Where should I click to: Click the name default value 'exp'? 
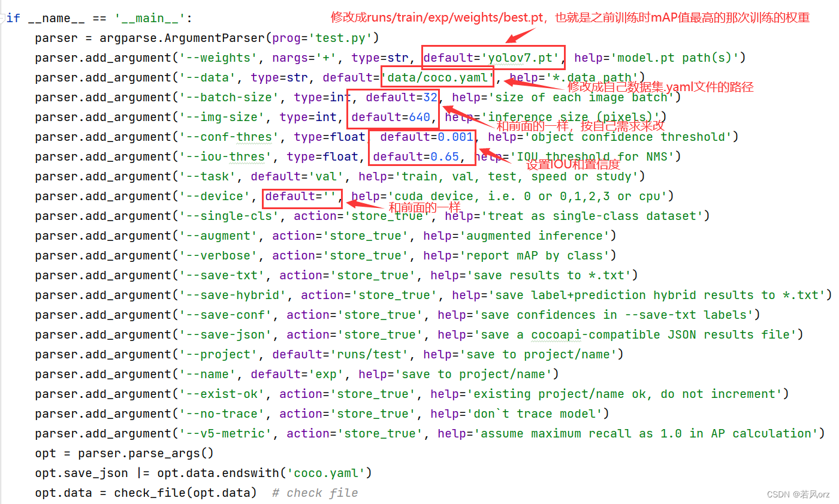327,374
